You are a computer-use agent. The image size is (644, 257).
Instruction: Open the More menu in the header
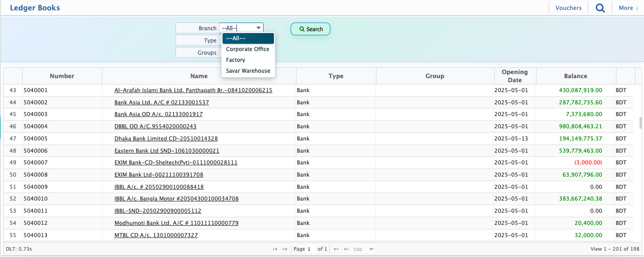[x=628, y=8]
